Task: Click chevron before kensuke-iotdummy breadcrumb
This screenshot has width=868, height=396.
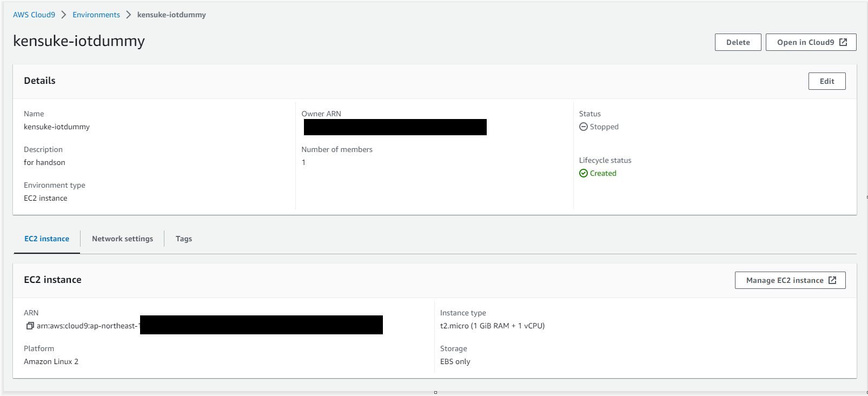Action: coord(129,15)
